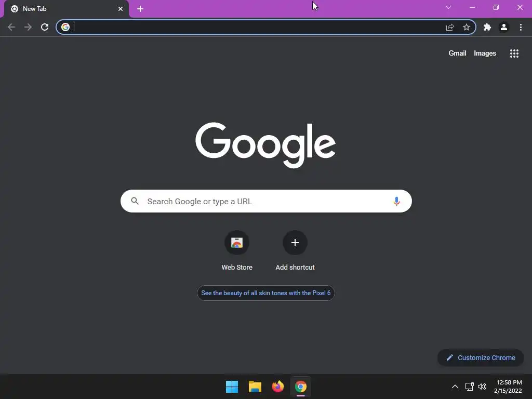
Task: Open the Extensions puzzle icon
Action: [x=487, y=27]
